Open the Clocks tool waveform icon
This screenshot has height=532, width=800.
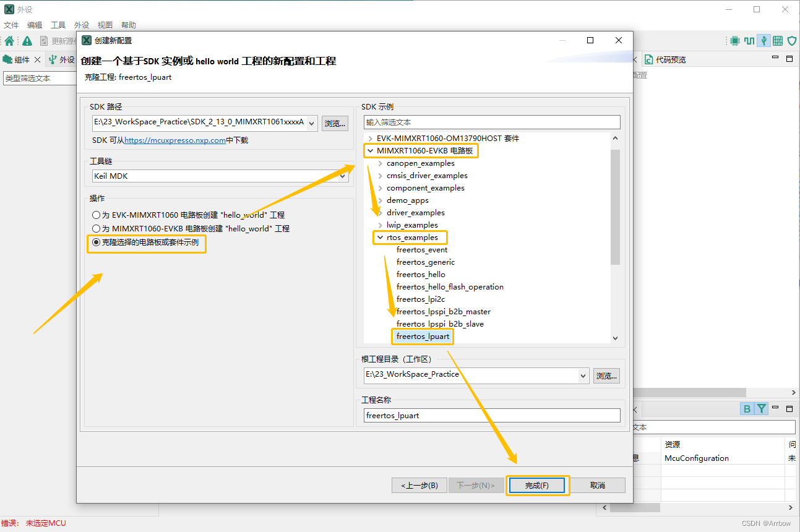(749, 41)
